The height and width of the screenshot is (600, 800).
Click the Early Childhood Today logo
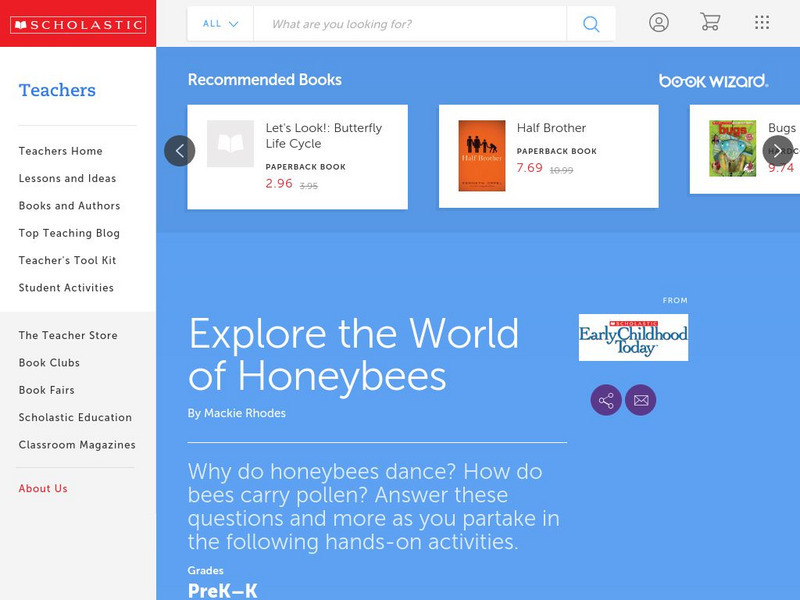click(x=633, y=337)
